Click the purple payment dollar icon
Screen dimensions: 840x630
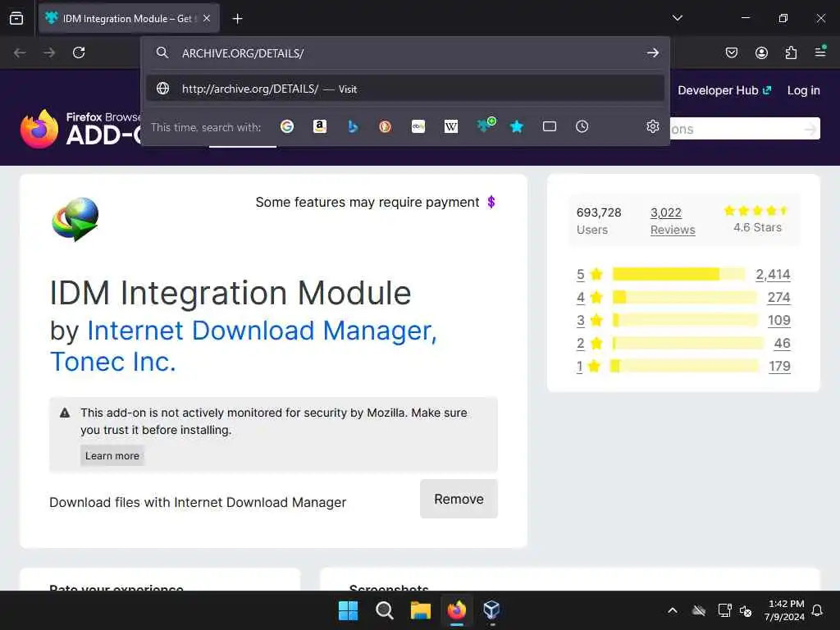coord(491,202)
